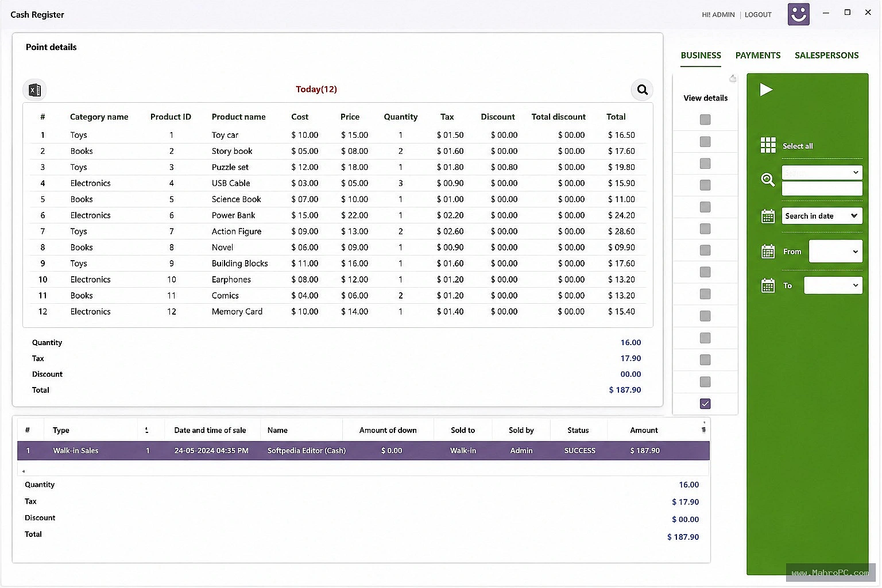Image resolution: width=882 pixels, height=588 pixels.
Task: Tick the second View details checkbox
Action: (705, 141)
